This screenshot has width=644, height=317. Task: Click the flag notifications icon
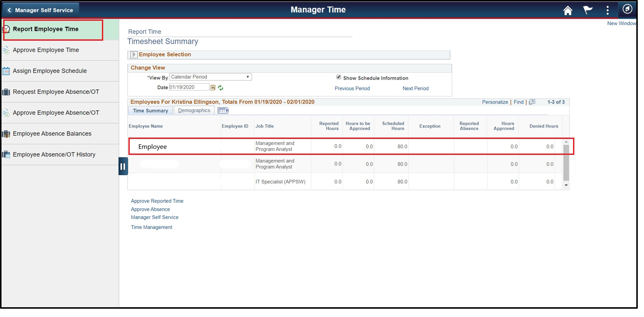pyautogui.click(x=587, y=10)
